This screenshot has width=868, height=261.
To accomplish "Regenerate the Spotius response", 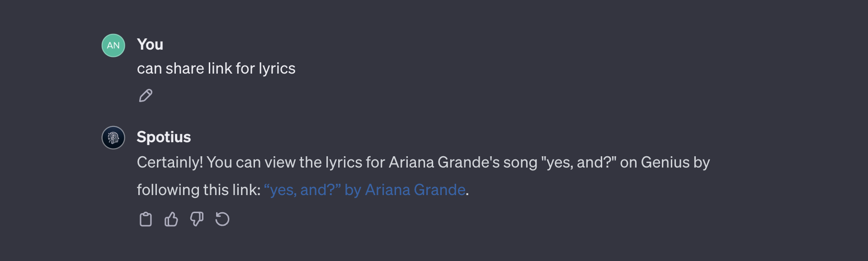I will click(222, 219).
